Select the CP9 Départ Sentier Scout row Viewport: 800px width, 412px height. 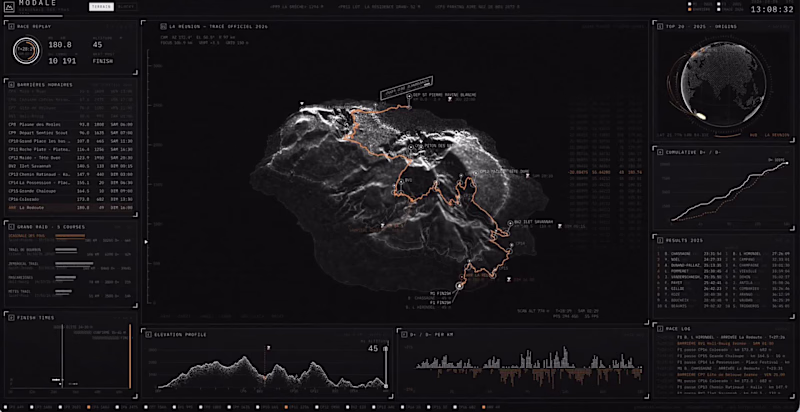point(71,133)
